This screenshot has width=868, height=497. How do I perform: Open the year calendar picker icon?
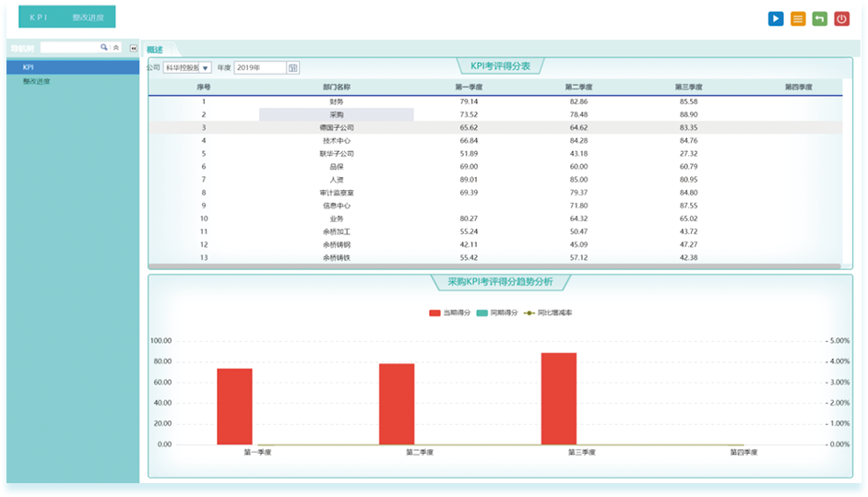pyautogui.click(x=293, y=67)
